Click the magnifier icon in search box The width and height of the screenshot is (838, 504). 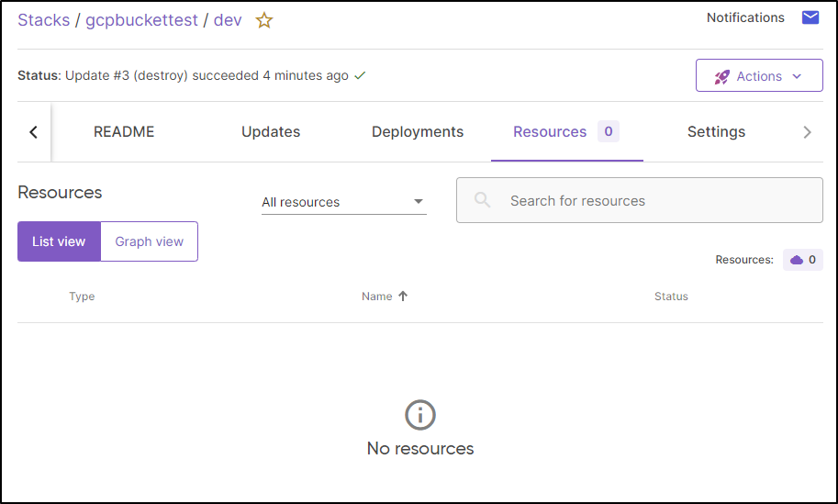(x=482, y=200)
